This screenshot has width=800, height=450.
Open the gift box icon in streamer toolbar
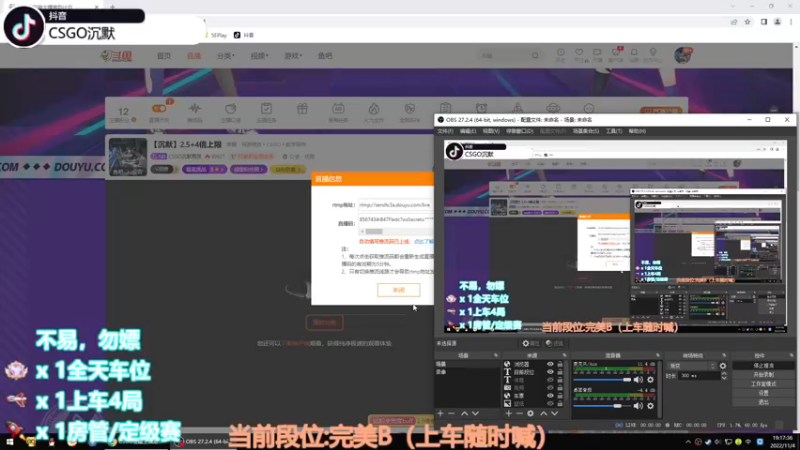[302, 109]
